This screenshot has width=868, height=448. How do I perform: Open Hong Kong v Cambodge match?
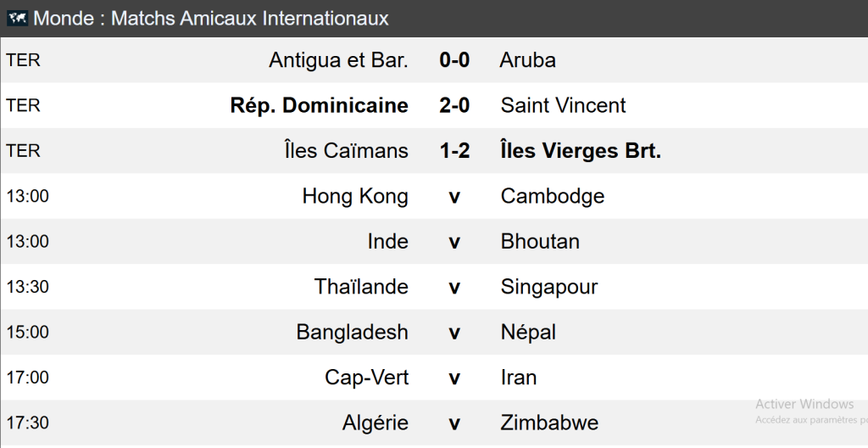[454, 196]
